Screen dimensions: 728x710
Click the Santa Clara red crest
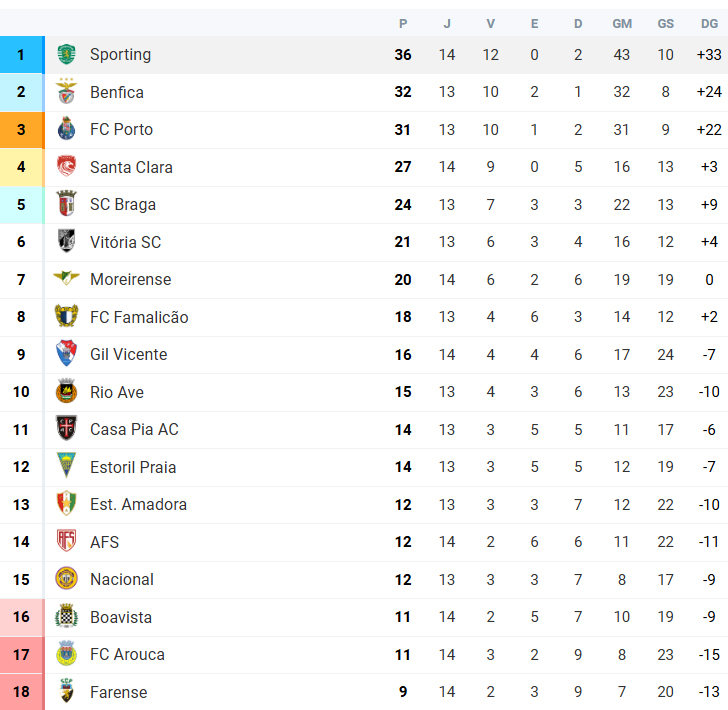pyautogui.click(x=66, y=166)
